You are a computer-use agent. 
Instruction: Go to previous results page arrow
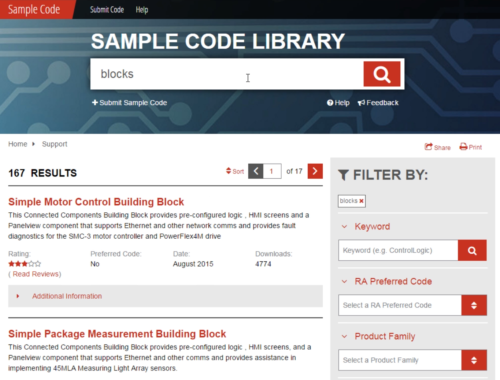(256, 171)
